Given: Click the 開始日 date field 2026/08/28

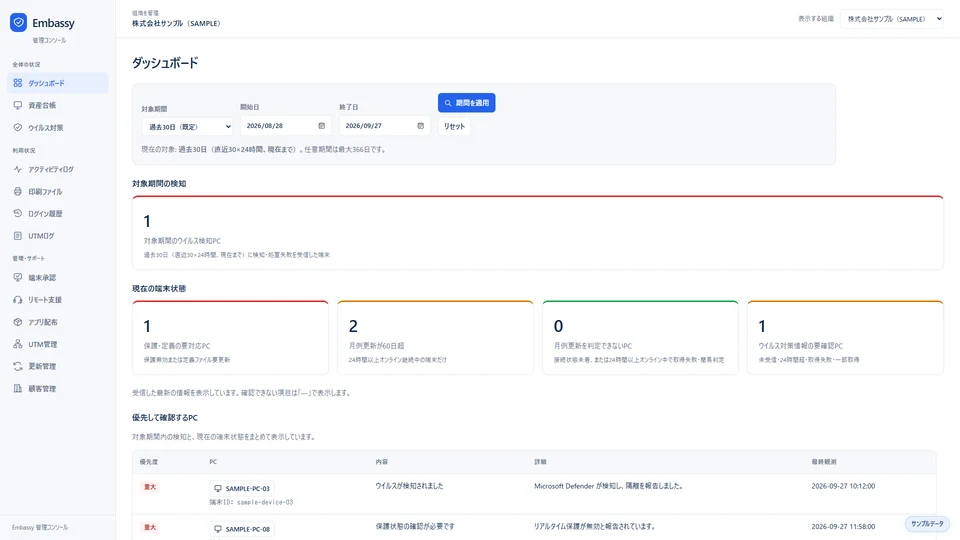Looking at the screenshot, I should (286, 126).
